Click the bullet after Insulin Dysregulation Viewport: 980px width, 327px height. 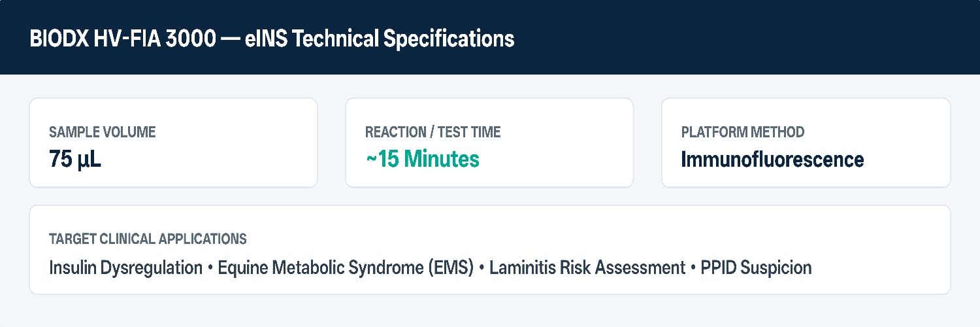coord(210,268)
